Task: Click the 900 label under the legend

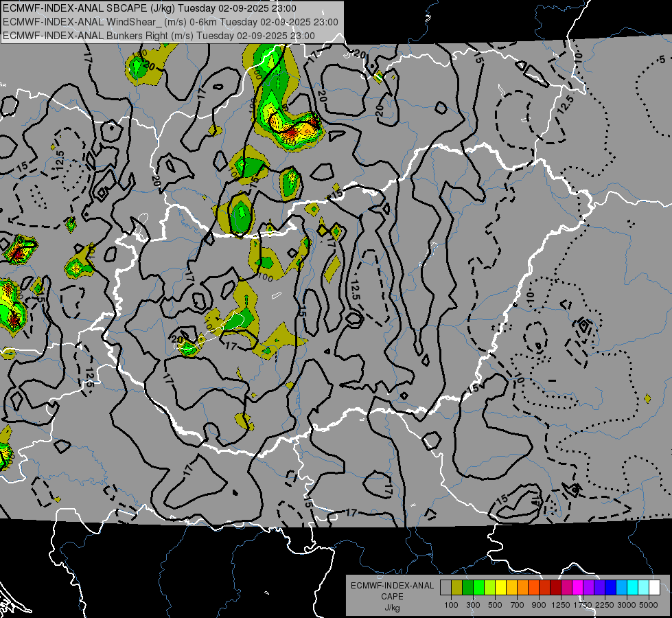Action: 539,605
